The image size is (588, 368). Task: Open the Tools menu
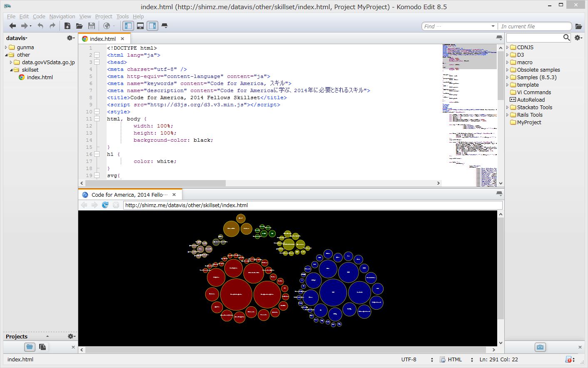pos(122,16)
